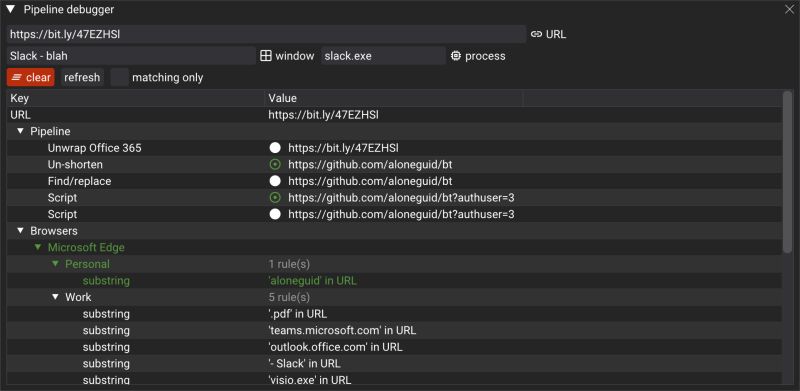
Task: Click the "'visio.exe' in URL" rule
Action: (310, 380)
